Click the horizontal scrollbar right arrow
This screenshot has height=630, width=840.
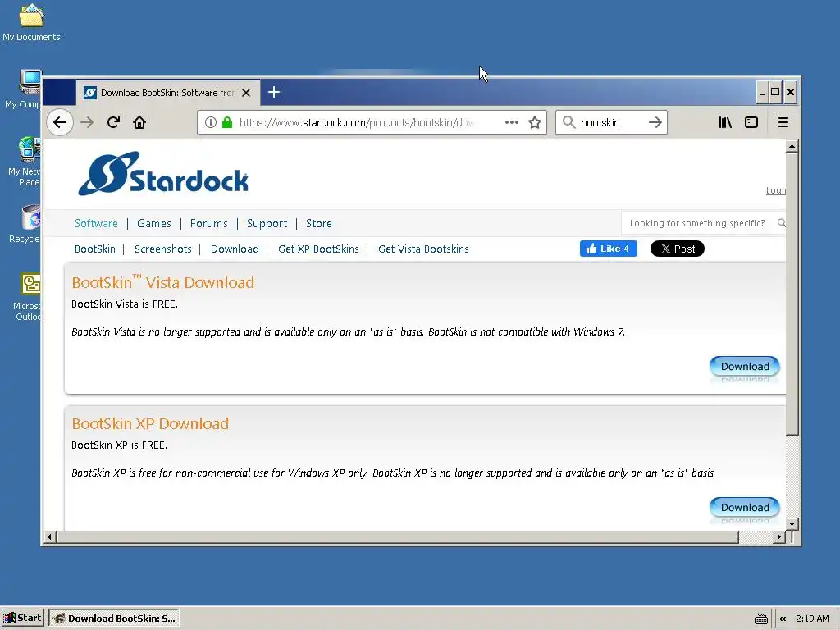(x=779, y=536)
